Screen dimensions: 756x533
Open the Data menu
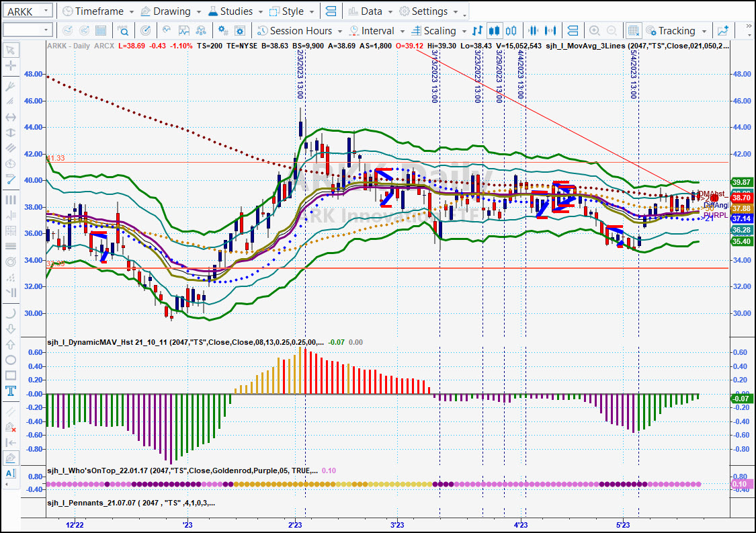370,11
